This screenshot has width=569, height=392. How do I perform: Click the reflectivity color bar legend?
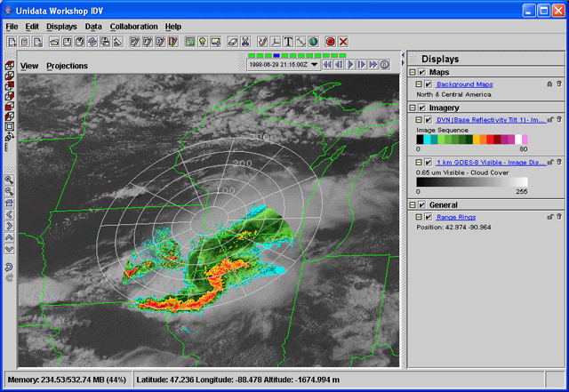pyautogui.click(x=472, y=140)
